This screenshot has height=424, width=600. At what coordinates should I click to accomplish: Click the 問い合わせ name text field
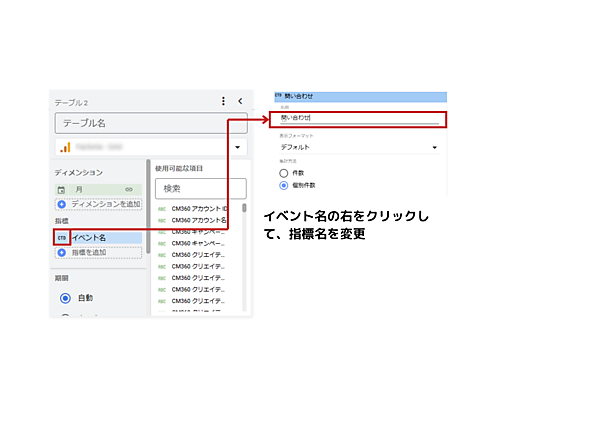click(357, 119)
